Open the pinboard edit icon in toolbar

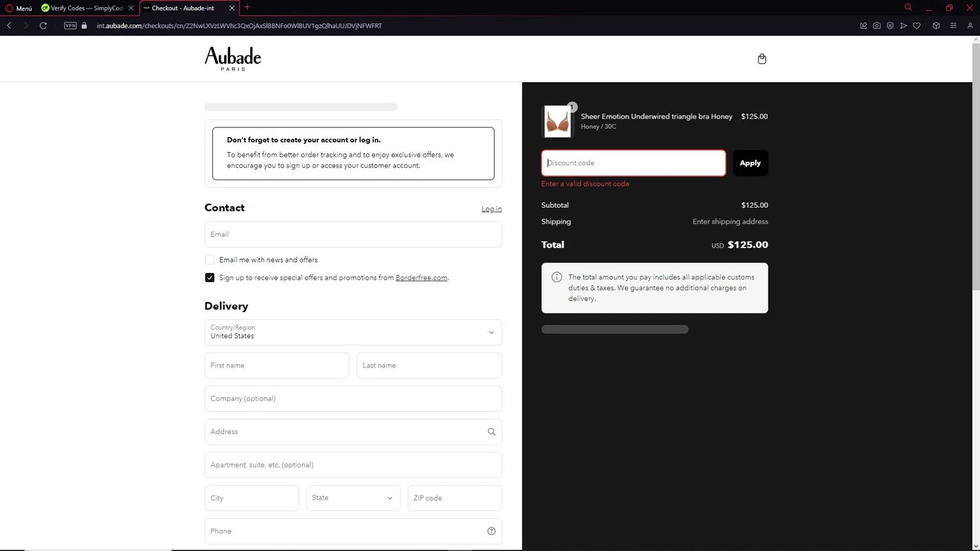click(864, 25)
